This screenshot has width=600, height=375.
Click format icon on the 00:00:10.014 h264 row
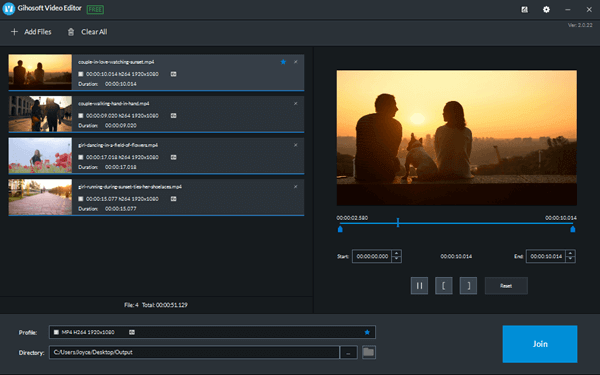click(x=173, y=74)
